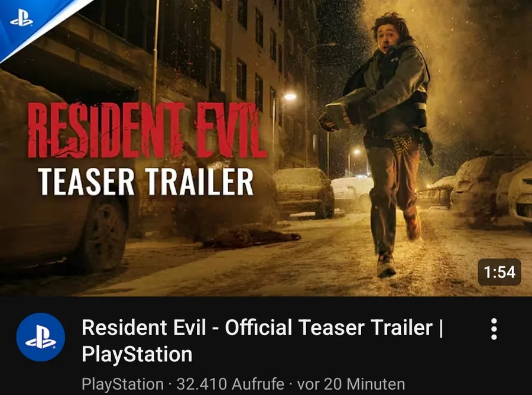Click the PlayStation logo badge on the thumbnail corner

click(x=21, y=20)
